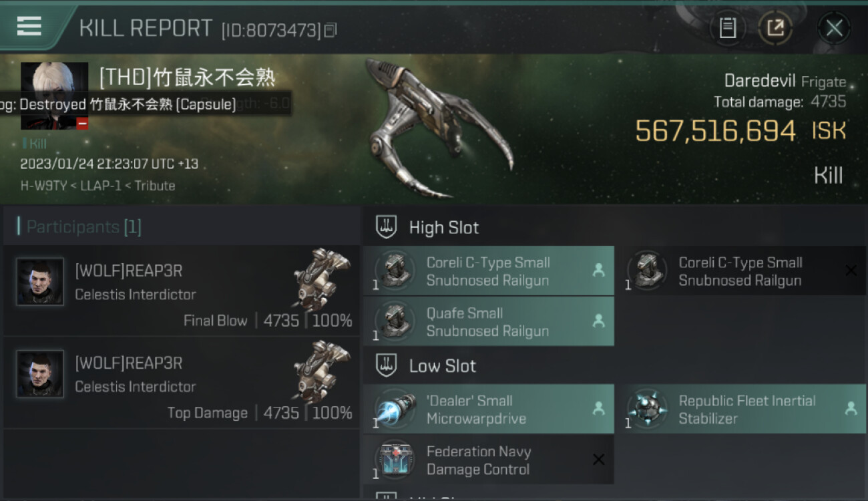Click the Low Slot section icon
Image resolution: width=868 pixels, height=501 pixels.
click(386, 365)
